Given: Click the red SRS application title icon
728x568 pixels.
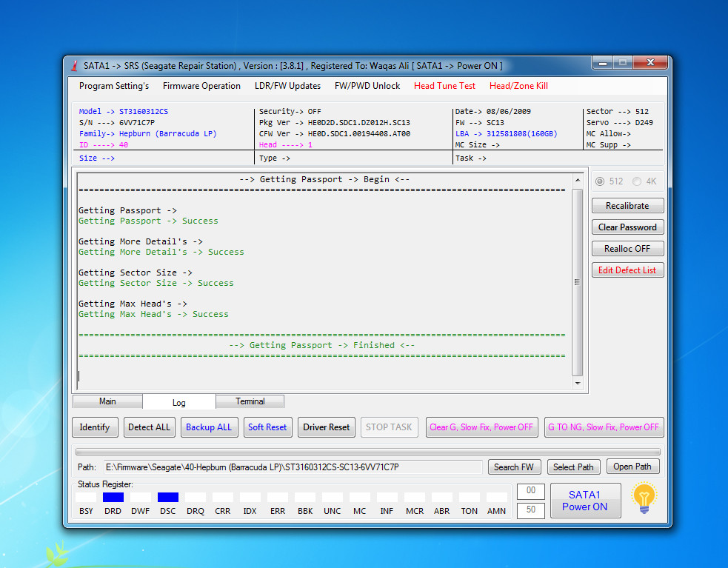Looking at the screenshot, I should (74, 66).
